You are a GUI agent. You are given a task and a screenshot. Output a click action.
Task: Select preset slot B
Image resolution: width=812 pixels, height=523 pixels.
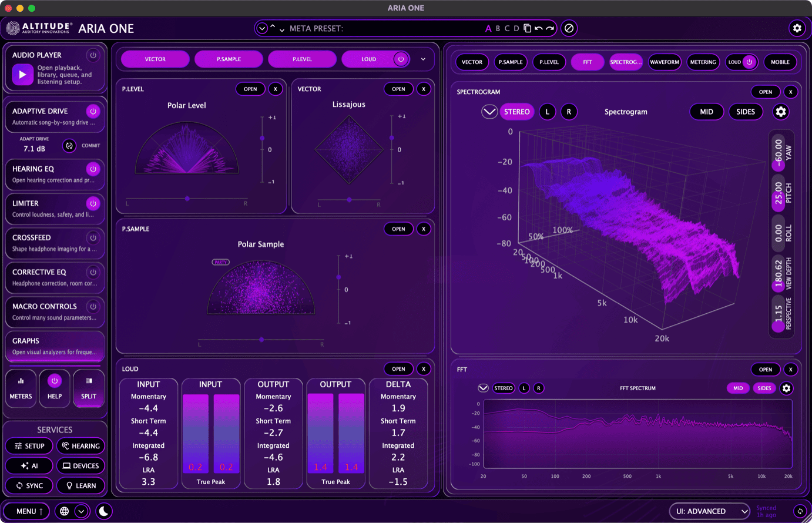498,28
